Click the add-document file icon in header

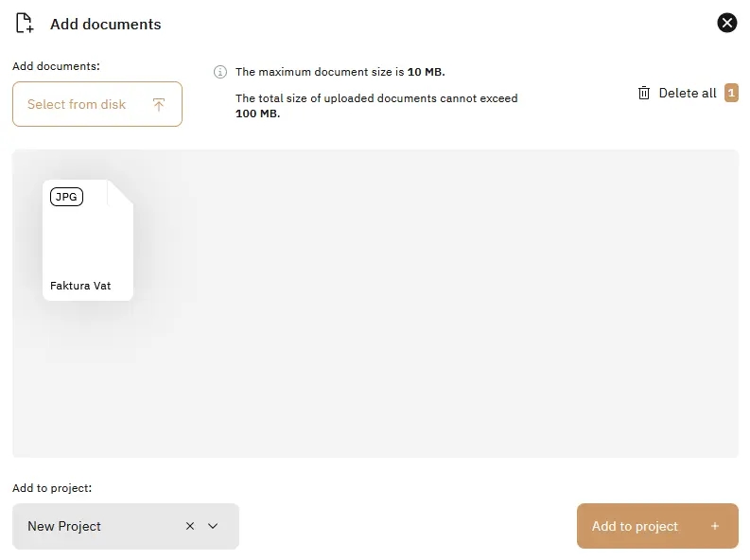(25, 24)
